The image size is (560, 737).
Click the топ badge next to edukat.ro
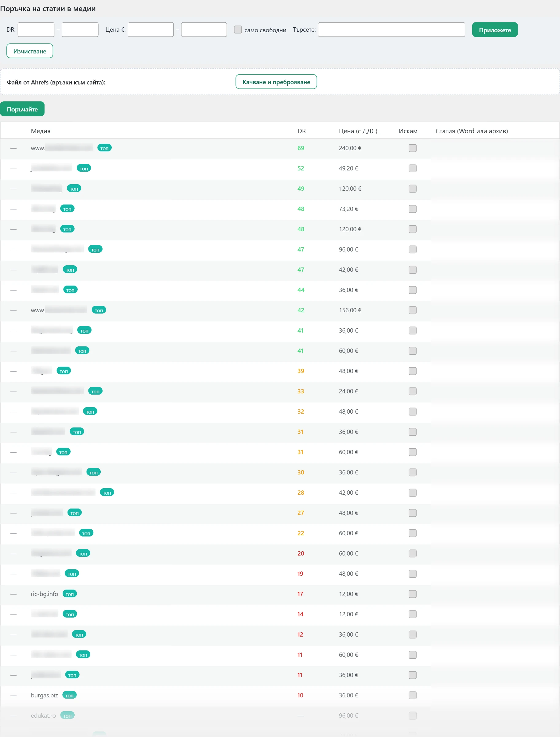click(x=67, y=715)
